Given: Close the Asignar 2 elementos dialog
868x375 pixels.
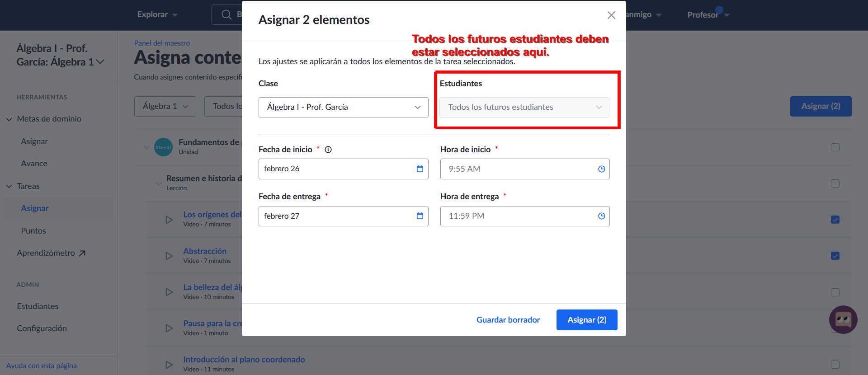Looking at the screenshot, I should (611, 15).
